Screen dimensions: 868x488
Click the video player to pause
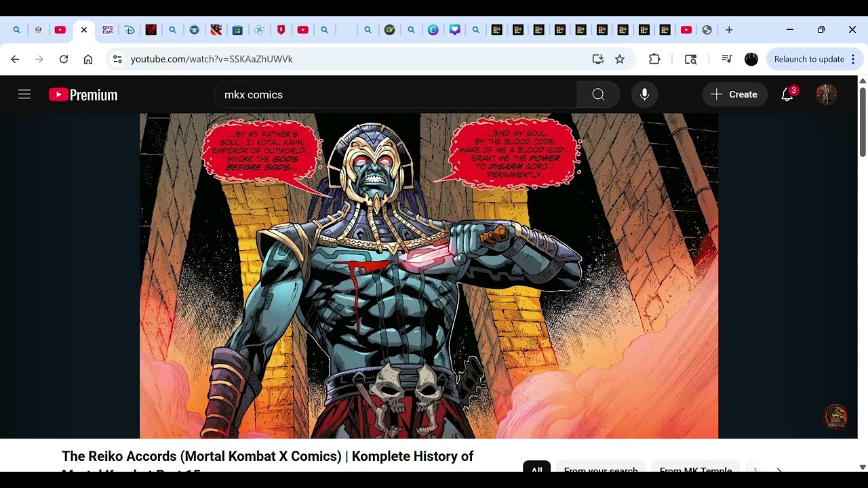click(429, 276)
